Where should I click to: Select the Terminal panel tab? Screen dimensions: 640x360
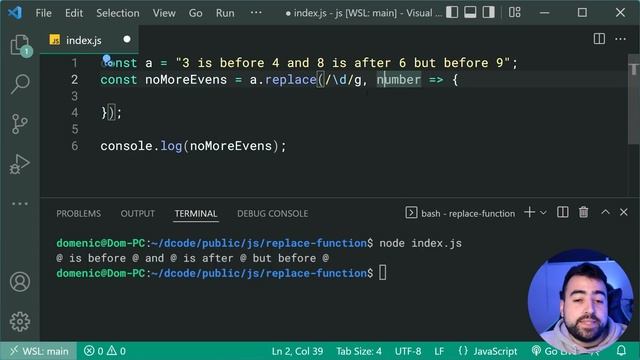click(196, 213)
